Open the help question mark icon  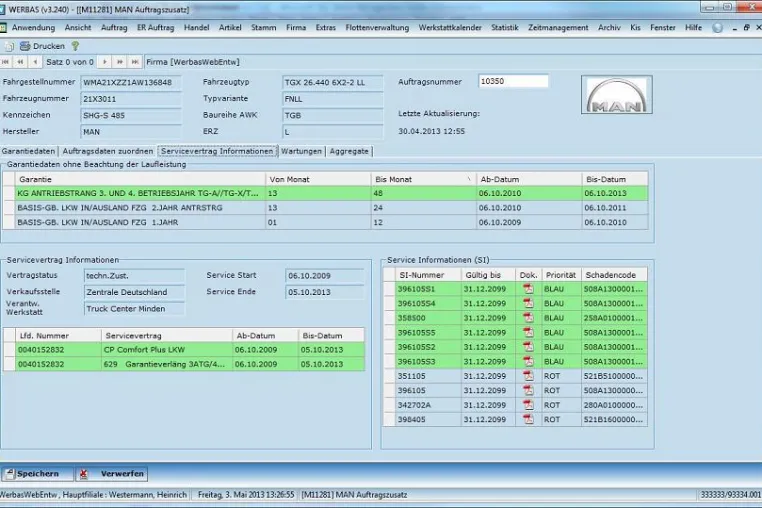pyautogui.click(x=75, y=46)
